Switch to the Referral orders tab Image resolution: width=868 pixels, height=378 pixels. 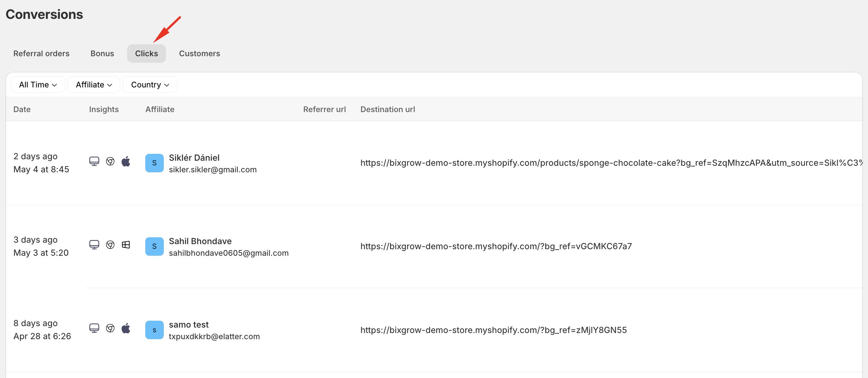tap(41, 53)
